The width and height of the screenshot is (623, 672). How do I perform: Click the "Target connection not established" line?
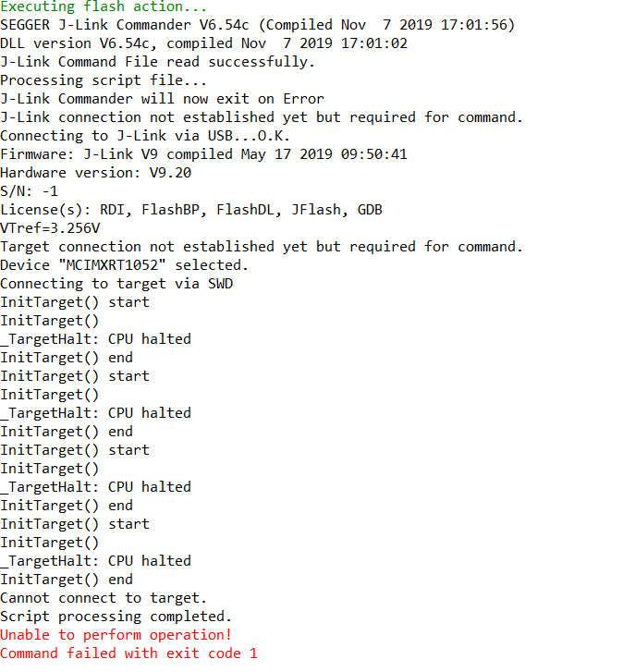[262, 247]
